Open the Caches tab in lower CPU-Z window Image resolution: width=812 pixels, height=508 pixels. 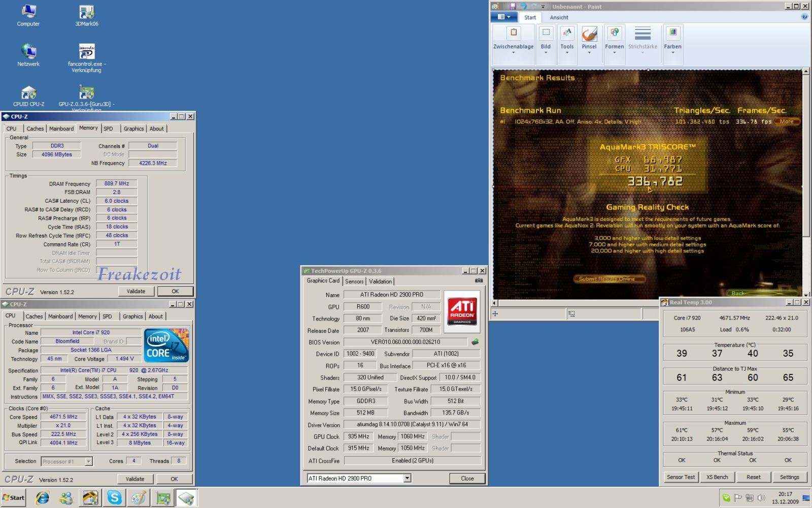(x=34, y=316)
